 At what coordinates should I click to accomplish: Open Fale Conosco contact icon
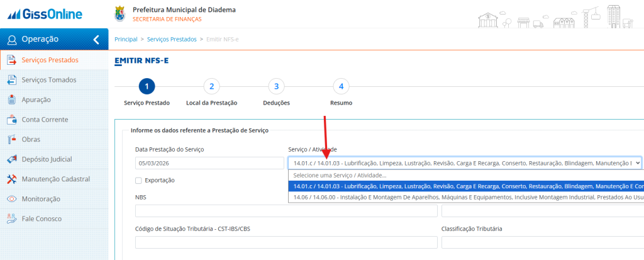coord(11,219)
